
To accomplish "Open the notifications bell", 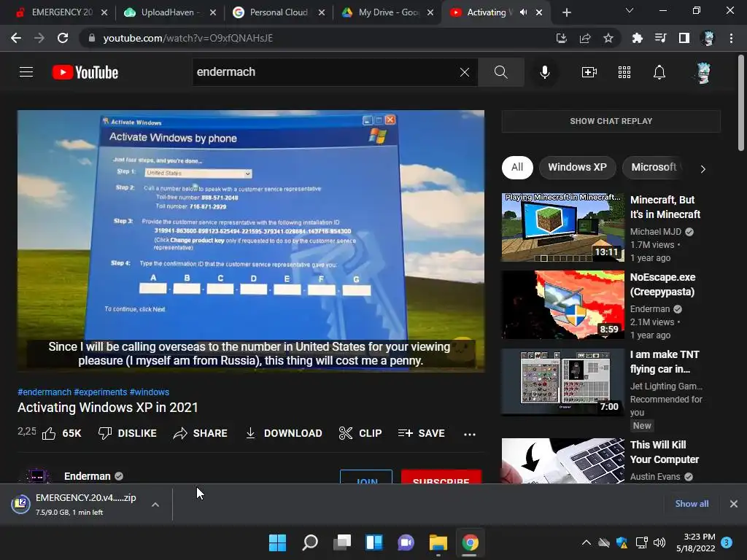I will [659, 72].
